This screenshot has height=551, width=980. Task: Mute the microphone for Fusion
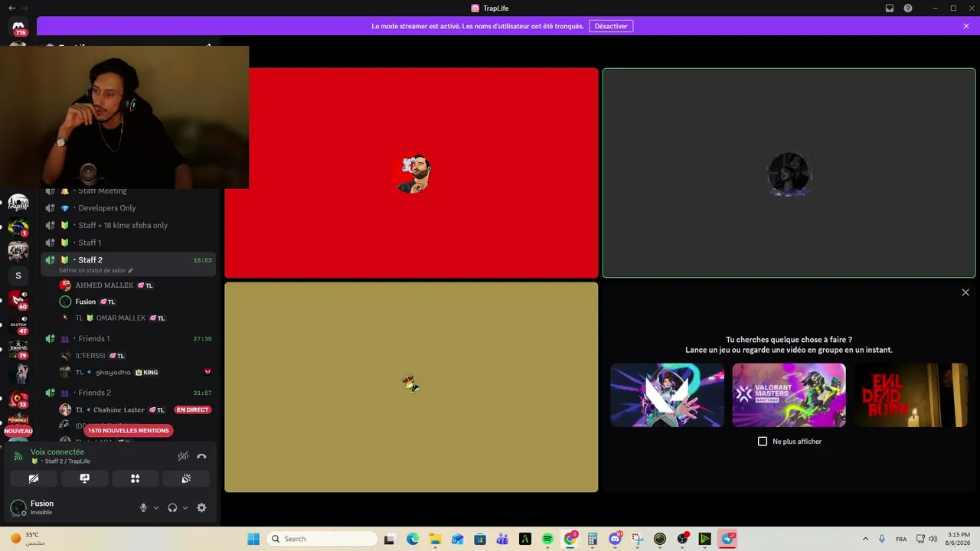tap(143, 507)
